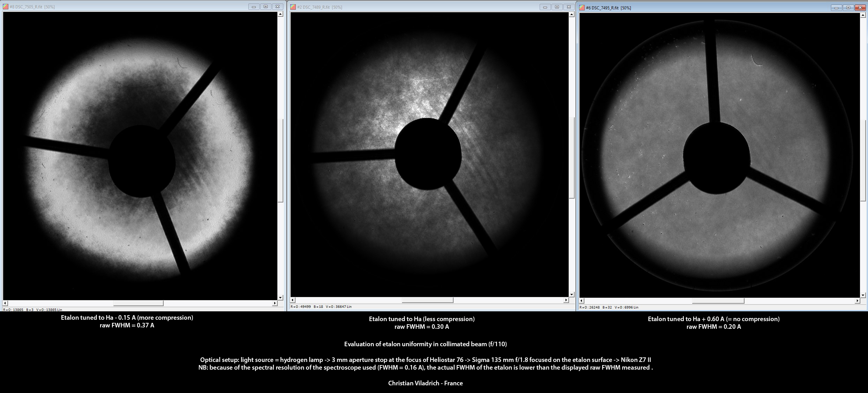This screenshot has width=868, height=393.
Task: Click vertical scrollbar thumb of DSC_7495_R.fit
Action: [863, 161]
